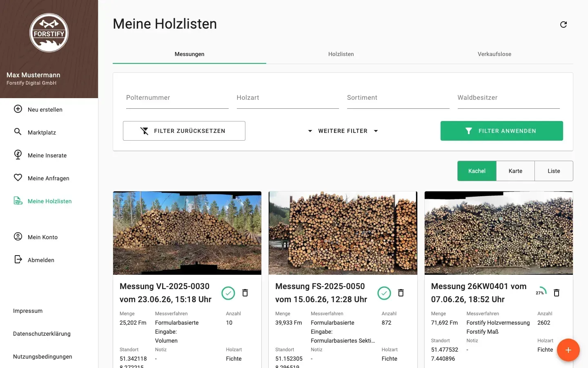Open the Waldbesitzer filter field
Image resolution: width=588 pixels, height=368 pixels.
tap(509, 98)
